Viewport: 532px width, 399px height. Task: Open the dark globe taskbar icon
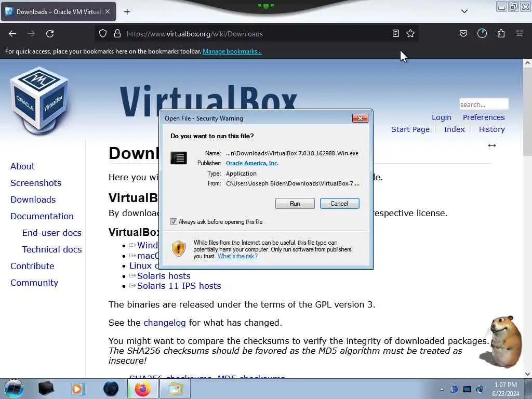click(111, 389)
